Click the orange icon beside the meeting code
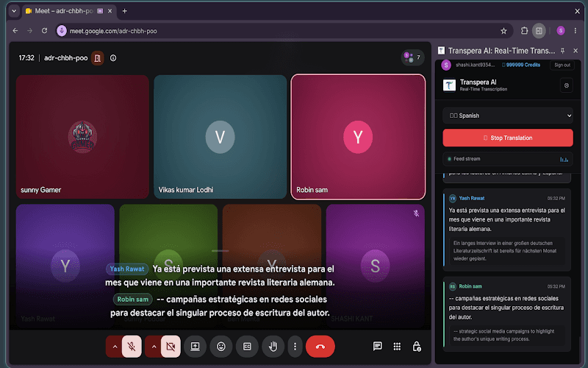Image resolution: width=588 pixels, height=368 pixels. tap(98, 58)
